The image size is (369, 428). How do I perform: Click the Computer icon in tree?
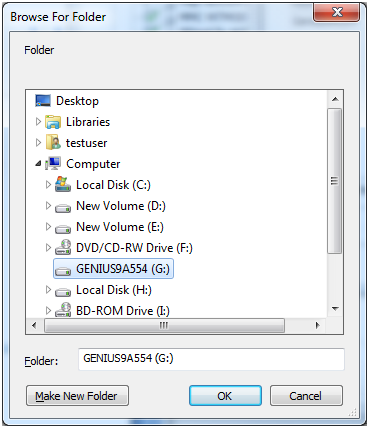pyautogui.click(x=53, y=163)
